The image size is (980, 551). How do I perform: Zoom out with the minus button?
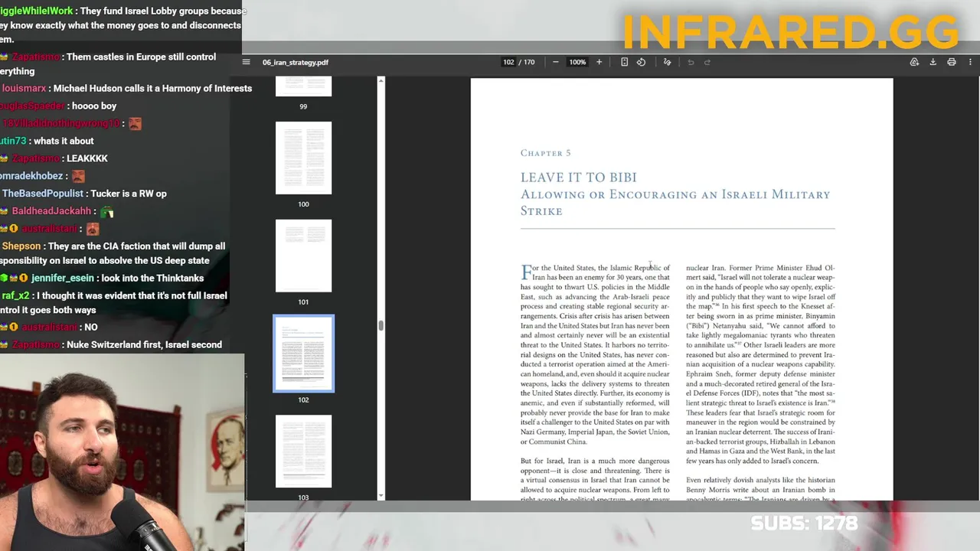point(555,62)
